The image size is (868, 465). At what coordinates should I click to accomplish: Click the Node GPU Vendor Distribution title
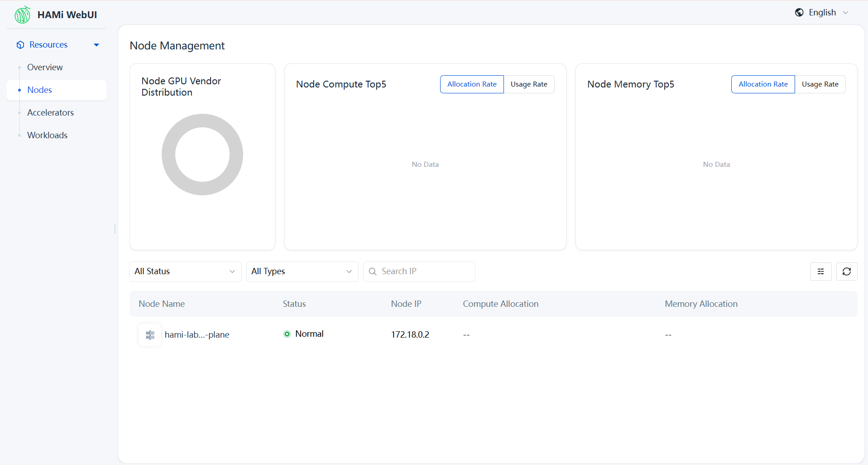tap(181, 87)
